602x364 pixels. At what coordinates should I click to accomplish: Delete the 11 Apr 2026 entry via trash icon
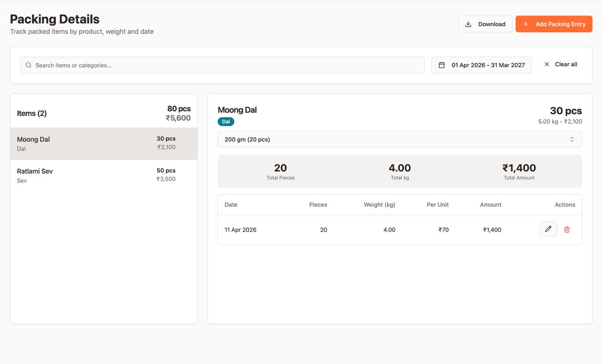(x=567, y=229)
